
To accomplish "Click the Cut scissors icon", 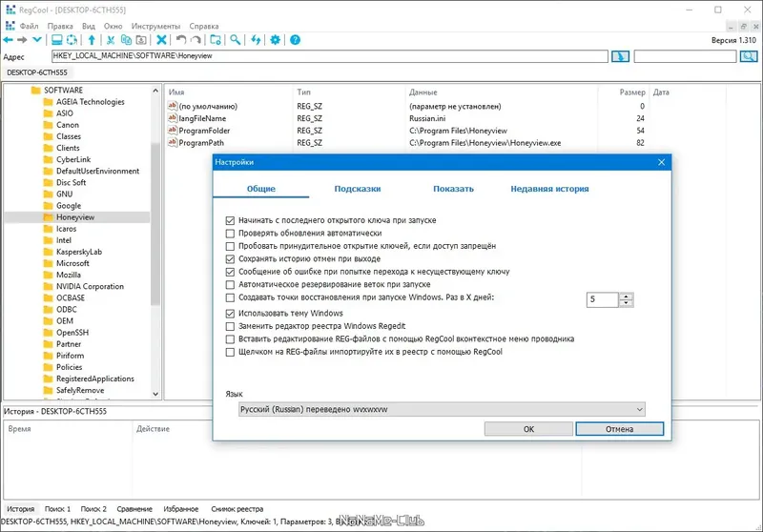I will coord(111,40).
